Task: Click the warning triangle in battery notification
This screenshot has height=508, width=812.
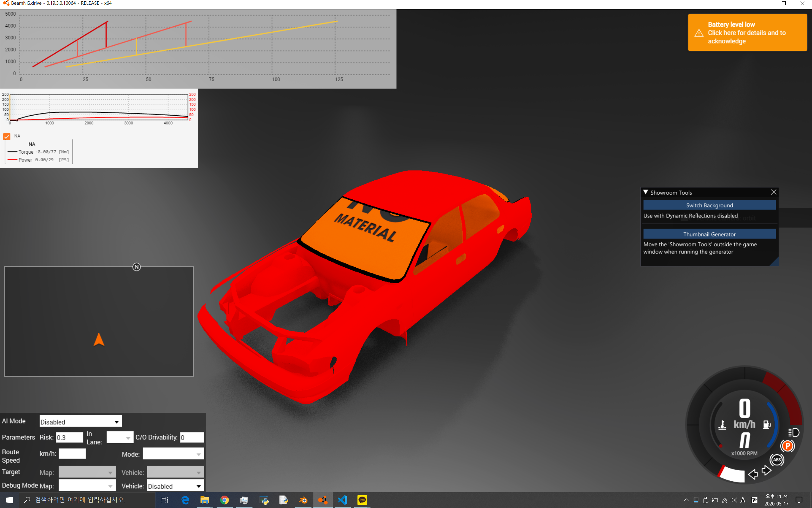Action: coord(699,33)
